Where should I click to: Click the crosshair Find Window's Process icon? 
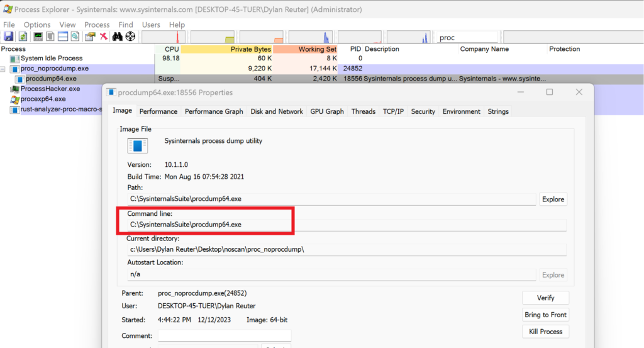130,36
